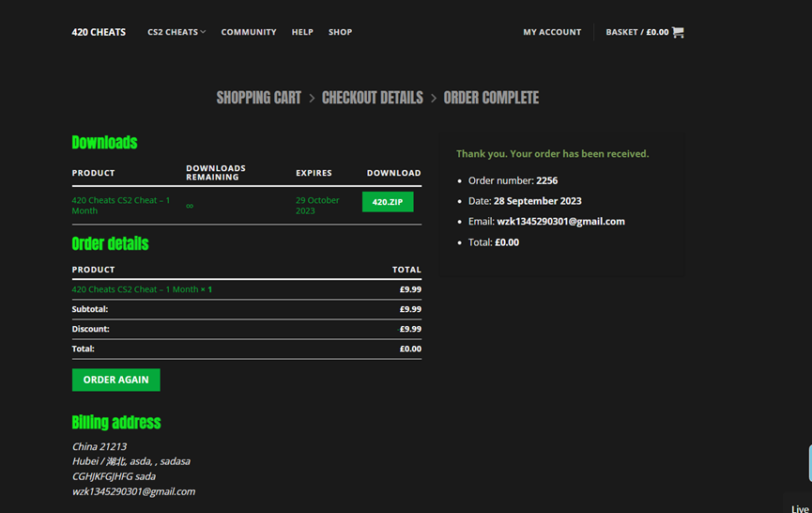Screen dimensions: 812x513
Task: Click the blue side tab at right edge
Action: point(808,463)
